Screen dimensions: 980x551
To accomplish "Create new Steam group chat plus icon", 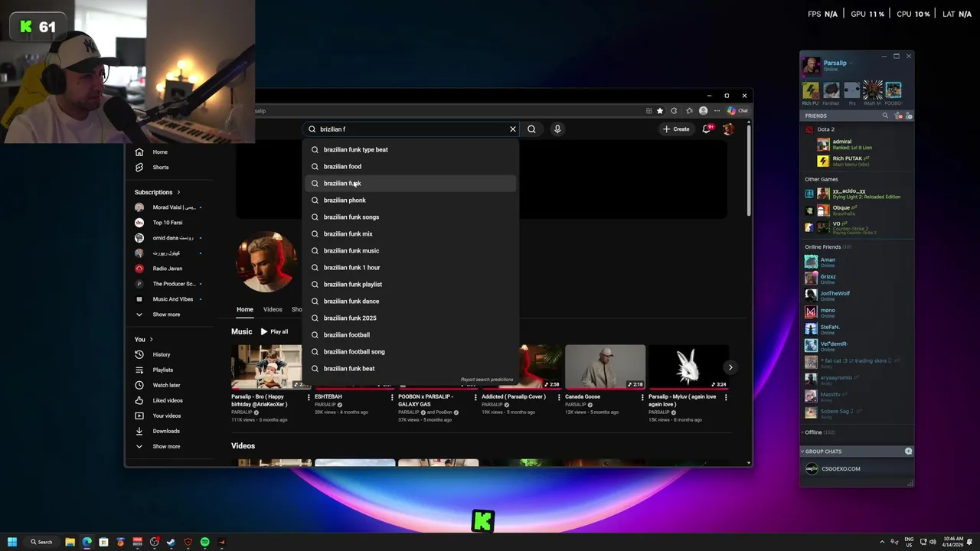I will (909, 452).
